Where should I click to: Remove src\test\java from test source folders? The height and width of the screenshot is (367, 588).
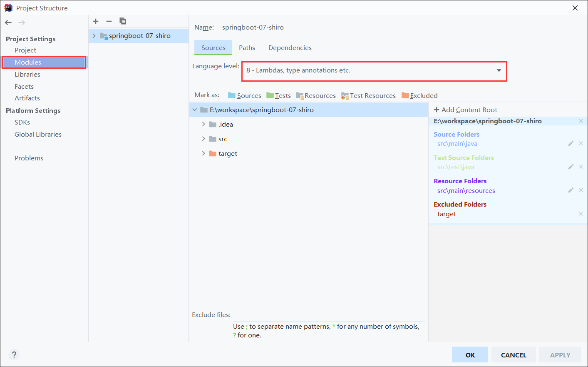coord(581,167)
